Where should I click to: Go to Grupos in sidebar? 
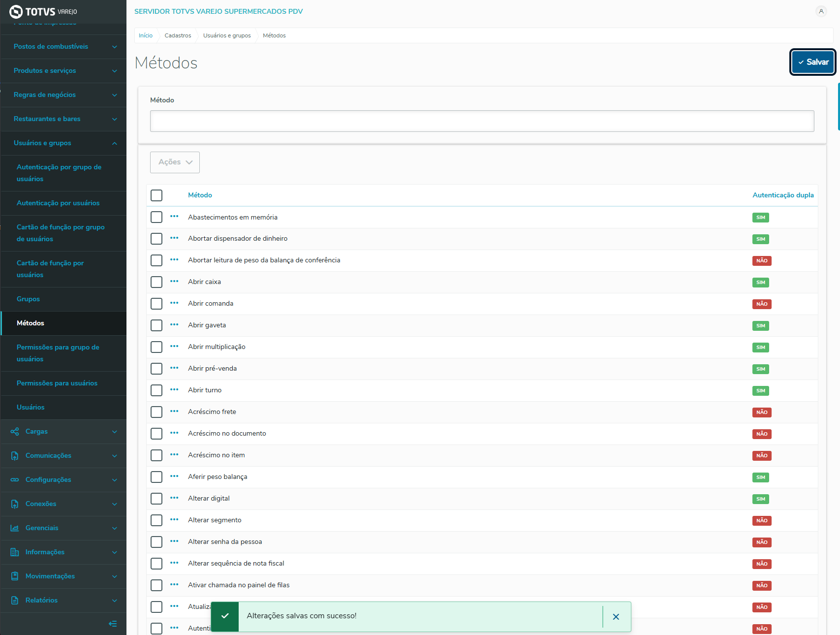63,299
